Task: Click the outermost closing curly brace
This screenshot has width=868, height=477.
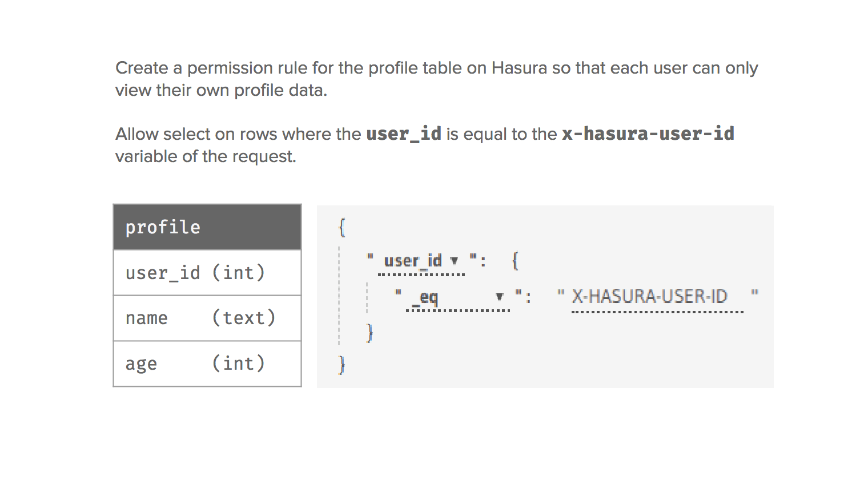Action: (x=342, y=364)
